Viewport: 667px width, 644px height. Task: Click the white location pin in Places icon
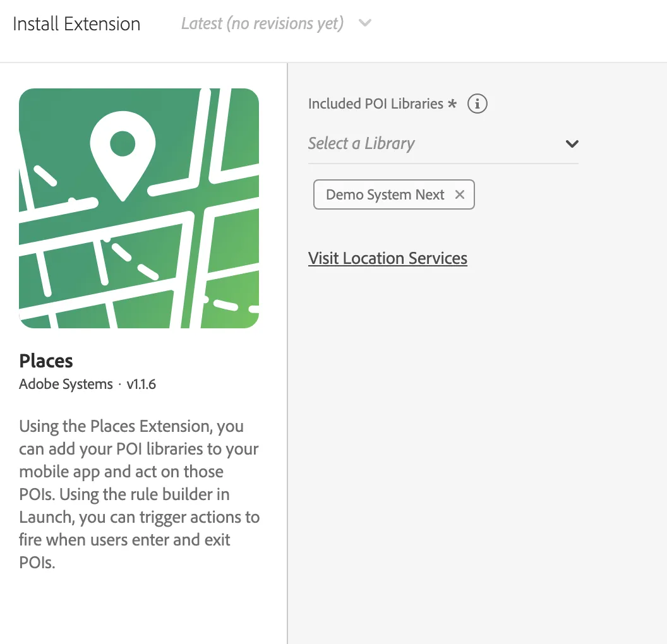123,155
